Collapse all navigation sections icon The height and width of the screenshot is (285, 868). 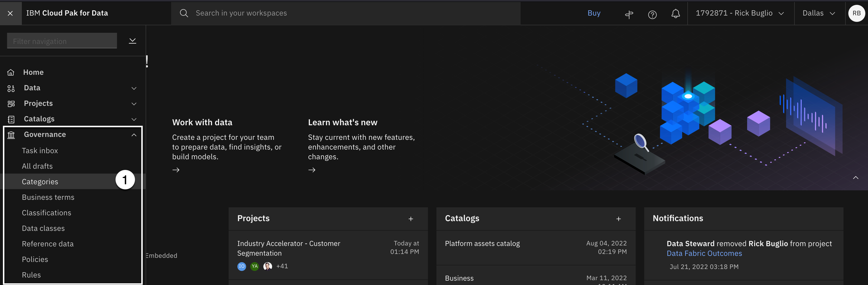pyautogui.click(x=133, y=41)
